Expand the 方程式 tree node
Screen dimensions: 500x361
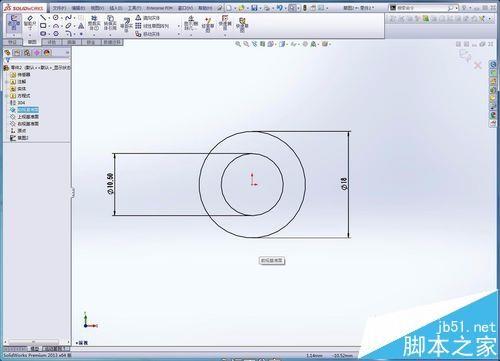7,96
